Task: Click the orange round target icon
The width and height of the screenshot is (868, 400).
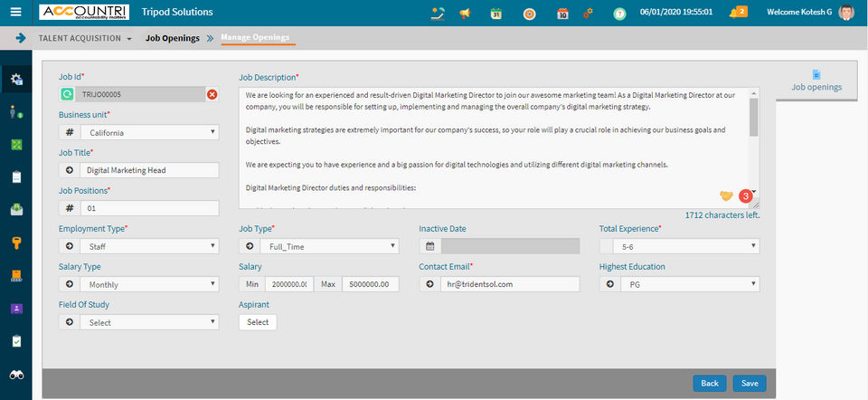Action: coord(529,14)
